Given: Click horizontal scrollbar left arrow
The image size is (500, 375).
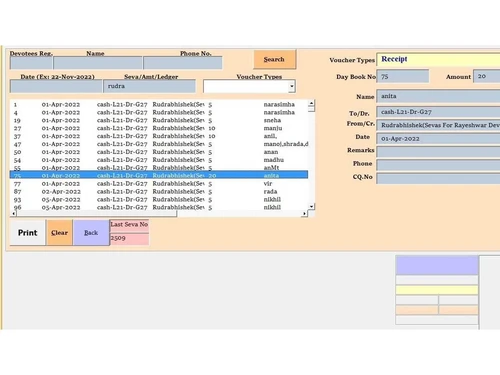Looking at the screenshot, I should pyautogui.click(x=13, y=214).
